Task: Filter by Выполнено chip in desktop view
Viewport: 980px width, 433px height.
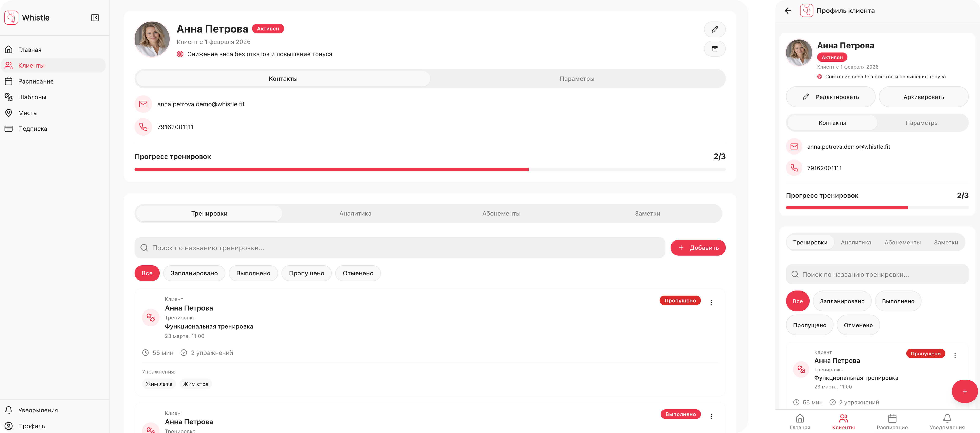Action: [253, 273]
